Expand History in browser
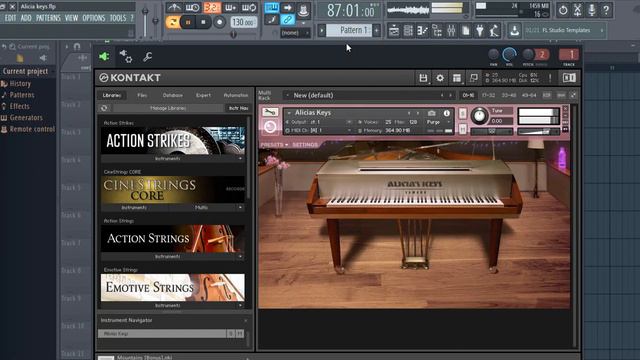 click(20, 84)
